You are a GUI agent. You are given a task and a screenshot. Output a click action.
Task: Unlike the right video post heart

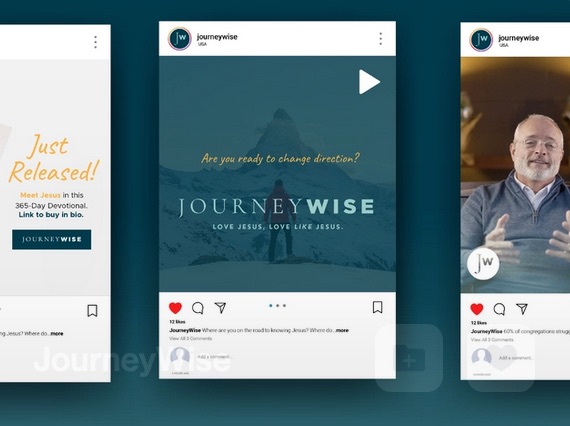477,309
